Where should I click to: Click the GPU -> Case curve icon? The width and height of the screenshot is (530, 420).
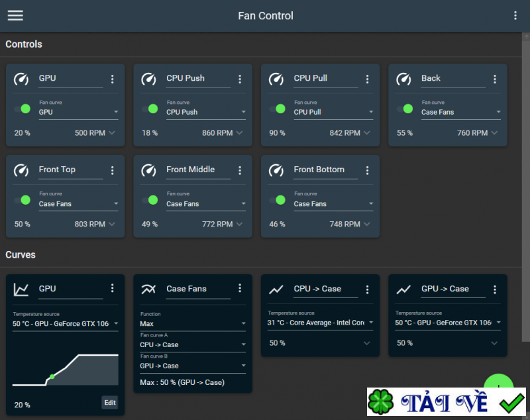tap(403, 289)
